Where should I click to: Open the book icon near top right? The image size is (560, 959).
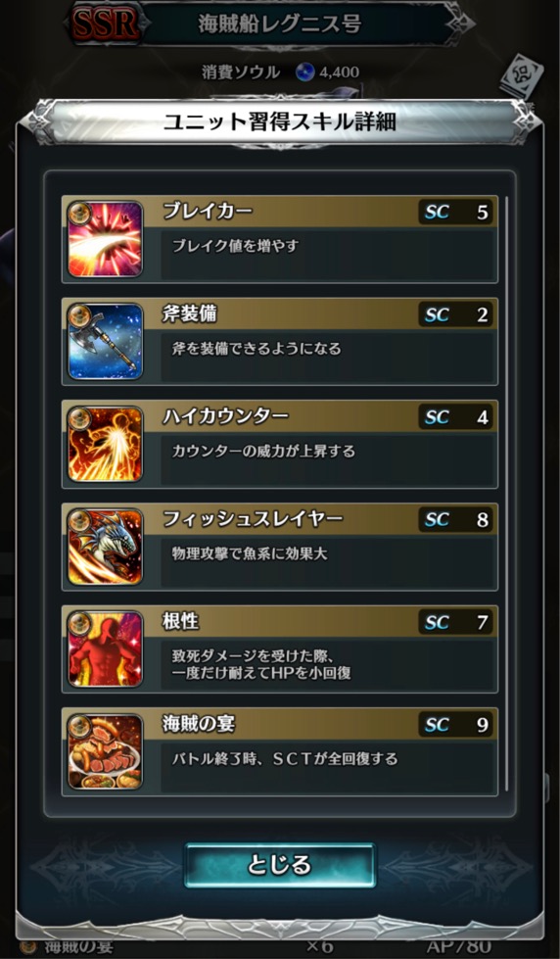click(x=519, y=77)
